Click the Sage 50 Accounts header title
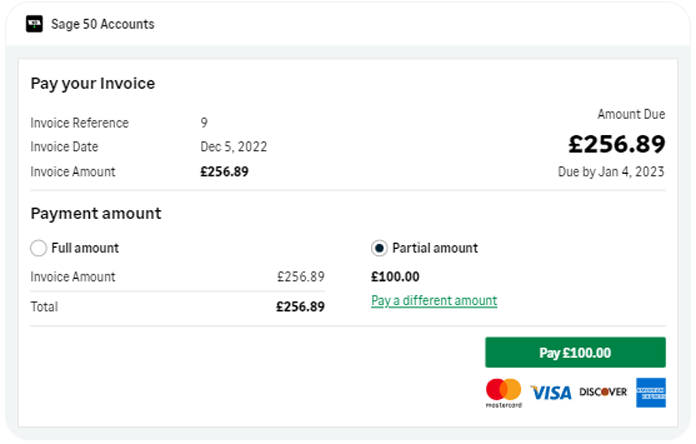The width and height of the screenshot is (696, 444). (103, 24)
